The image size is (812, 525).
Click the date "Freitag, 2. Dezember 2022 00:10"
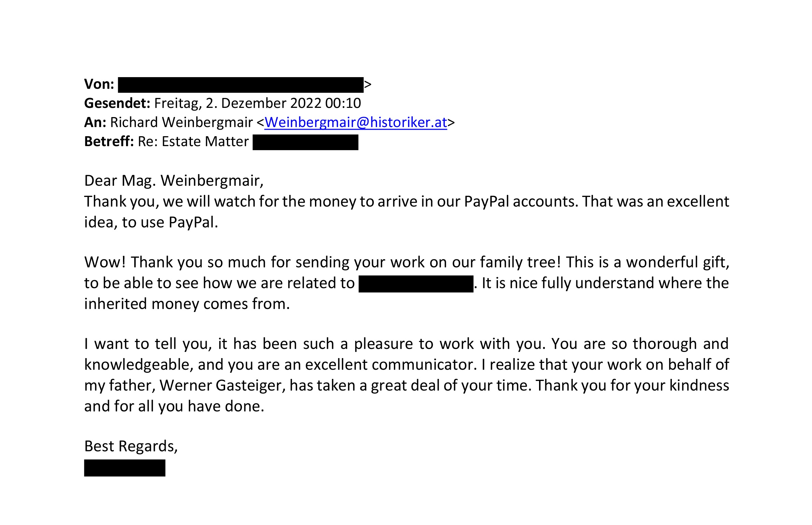[x=258, y=103]
